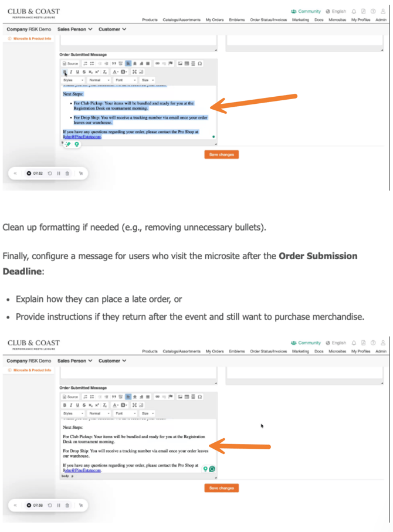393x532 pixels.
Task: Click the anchor flag icon in upper editor
Action: pos(171,63)
